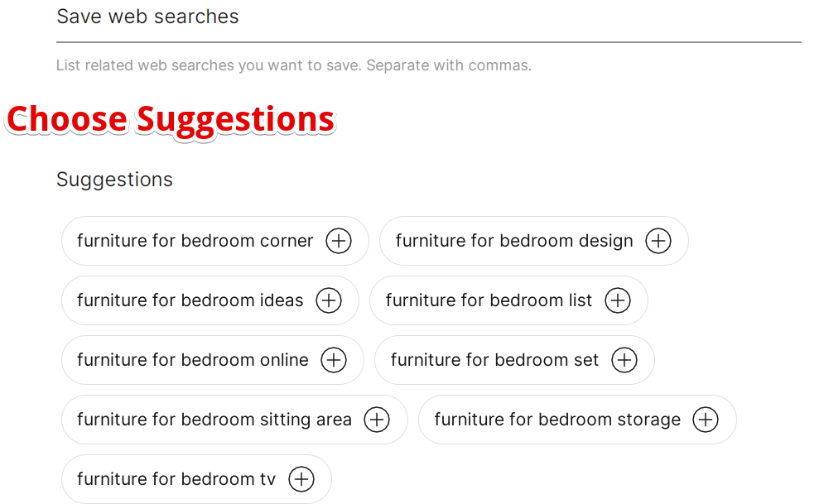This screenshot has width=819, height=504.
Task: Choose 'furniture for bedroom list' chip label
Action: pos(489,300)
